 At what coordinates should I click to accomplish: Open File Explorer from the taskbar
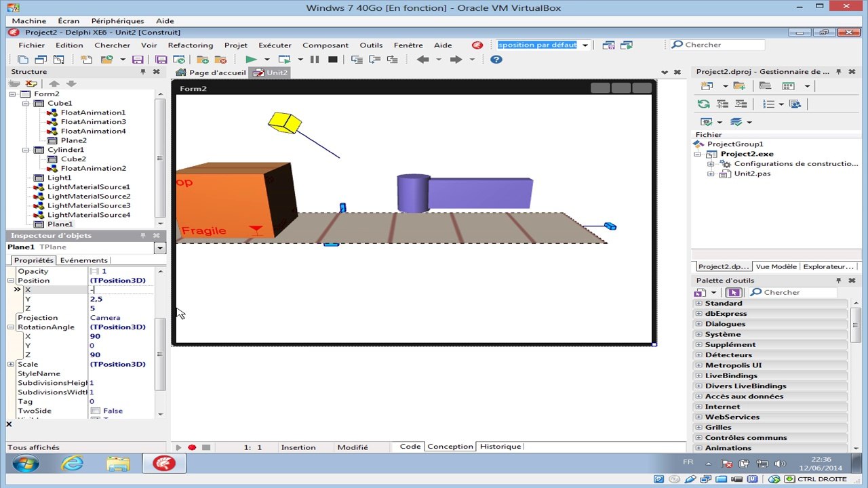tap(118, 464)
